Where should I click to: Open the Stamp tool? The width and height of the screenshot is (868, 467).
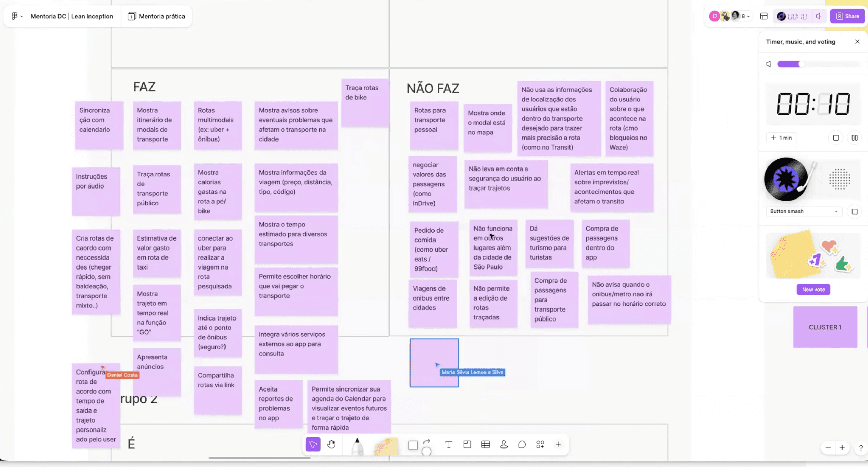point(504,445)
